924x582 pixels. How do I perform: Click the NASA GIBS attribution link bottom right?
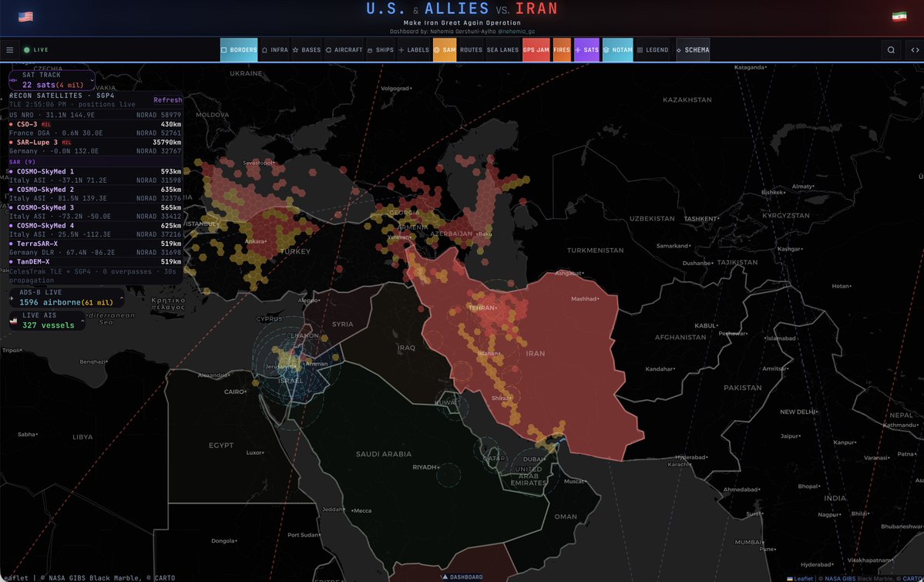(842, 578)
